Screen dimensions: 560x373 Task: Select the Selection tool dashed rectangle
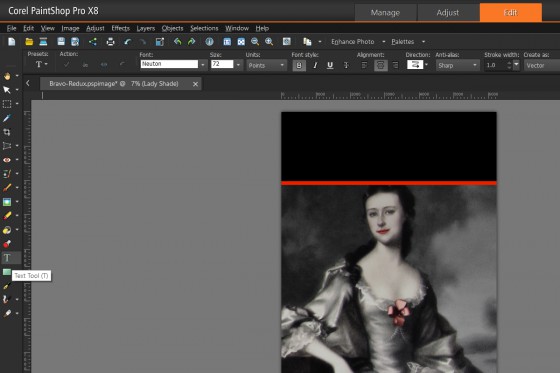coord(7,104)
